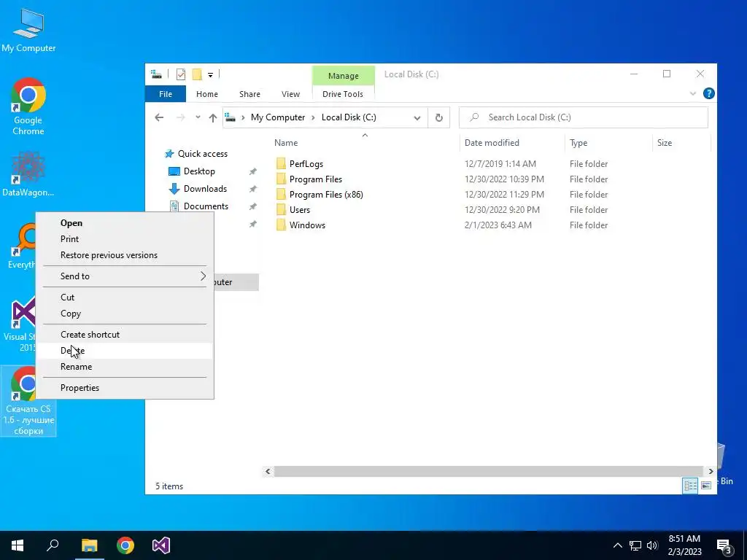Open the Windows Start menu
Screen dimensions: 747x560
[x=18, y=545]
